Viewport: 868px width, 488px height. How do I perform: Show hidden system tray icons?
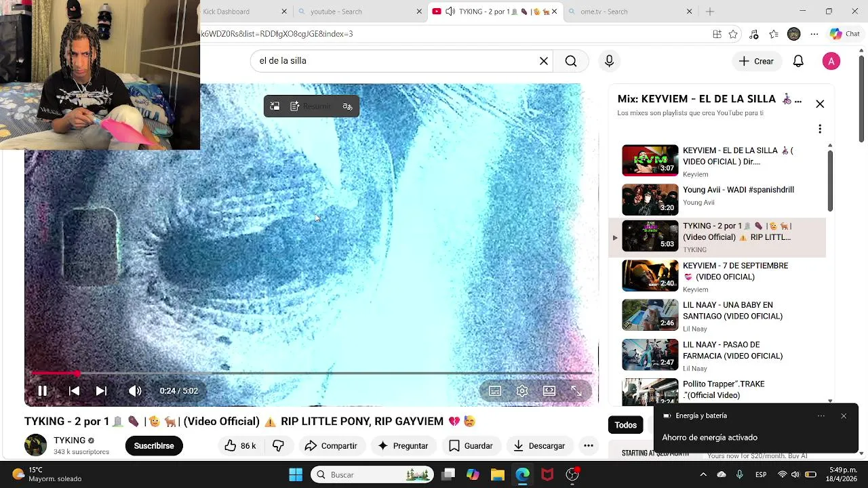[703, 474]
